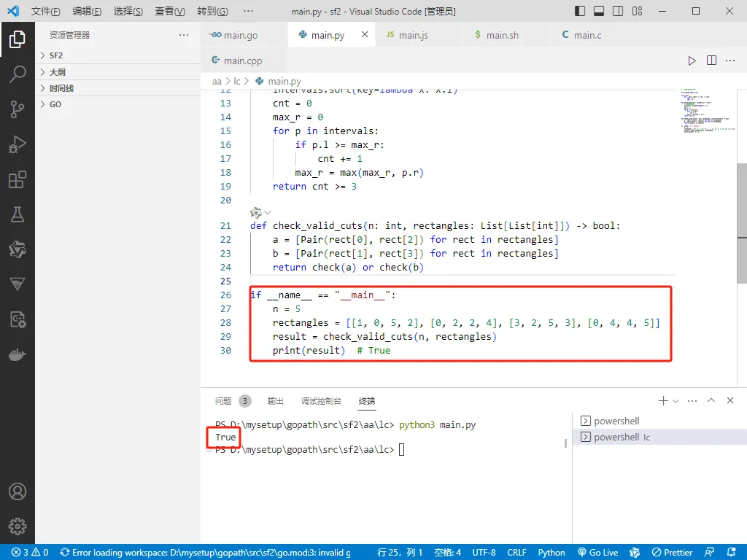Show more menu items via title ellipsis
The image size is (747, 560).
(248, 11)
